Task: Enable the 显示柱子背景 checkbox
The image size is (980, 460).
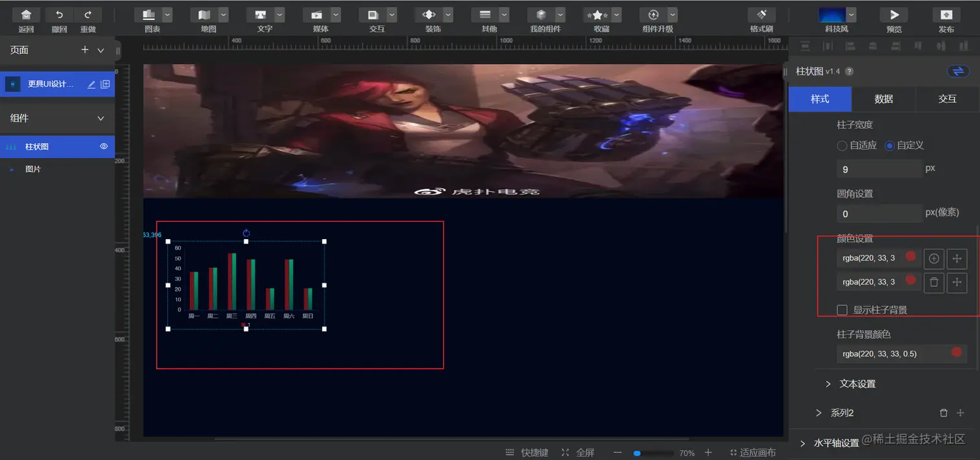Action: coord(842,310)
